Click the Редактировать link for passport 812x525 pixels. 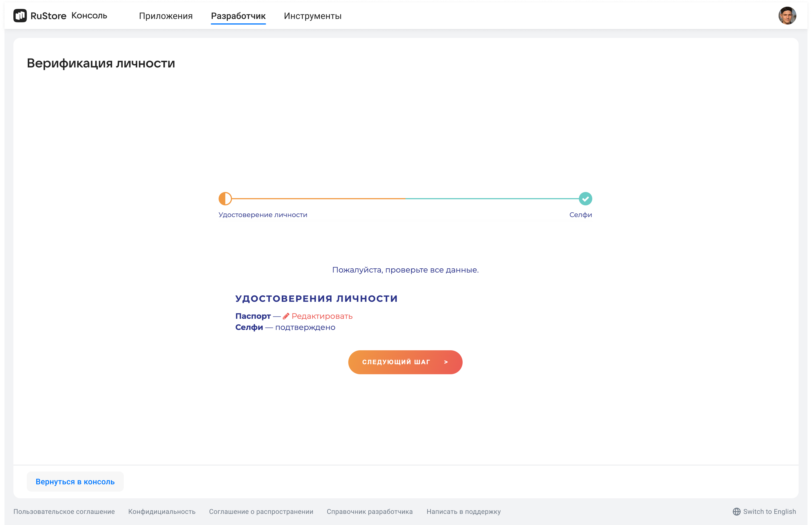322,316
